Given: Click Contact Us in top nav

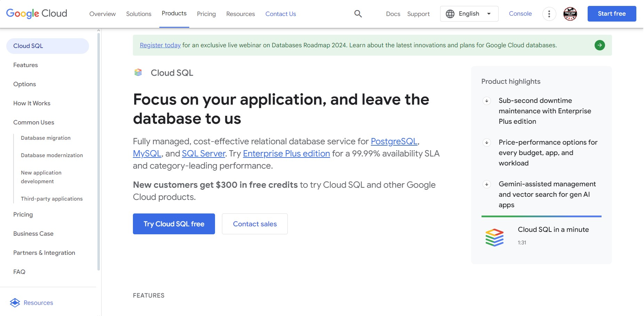Looking at the screenshot, I should (280, 14).
